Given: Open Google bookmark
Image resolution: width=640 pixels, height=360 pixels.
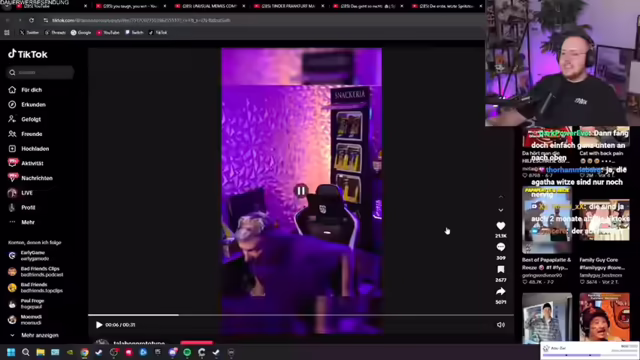Looking at the screenshot, I should click(81, 33).
